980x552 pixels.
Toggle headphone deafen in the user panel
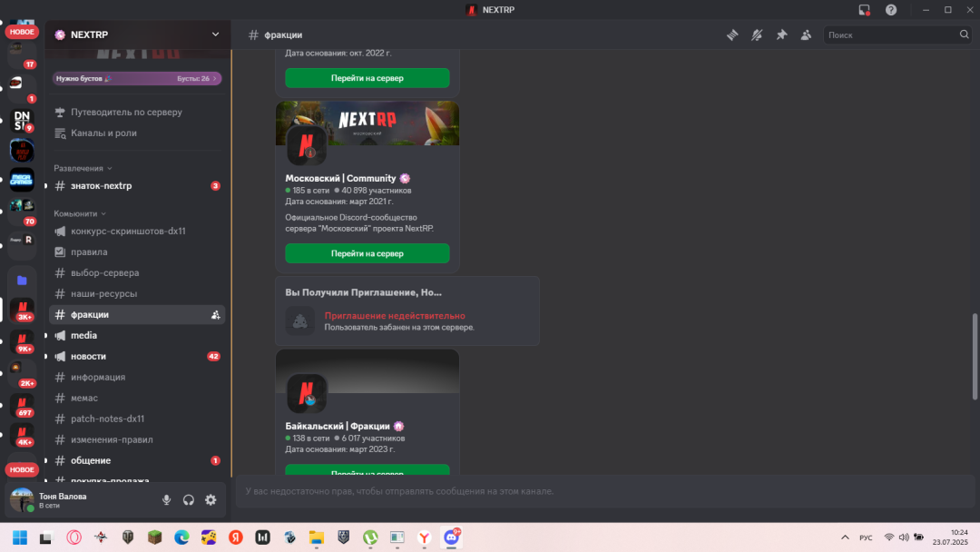188,499
